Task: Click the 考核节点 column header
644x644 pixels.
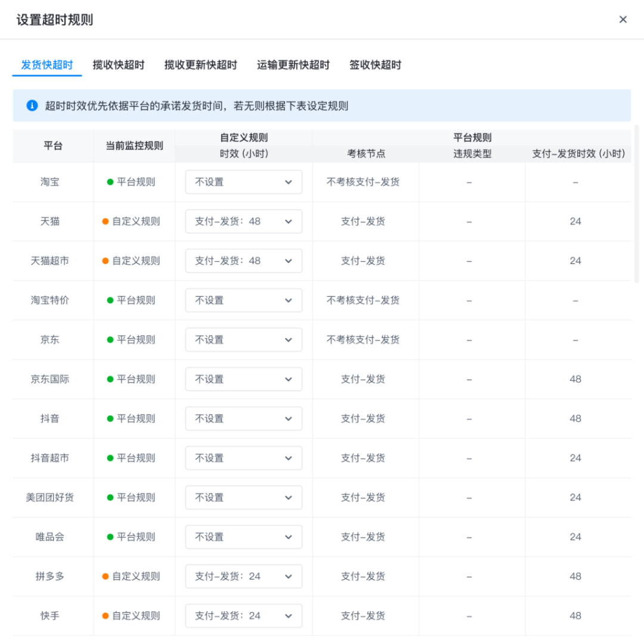Action: tap(366, 154)
